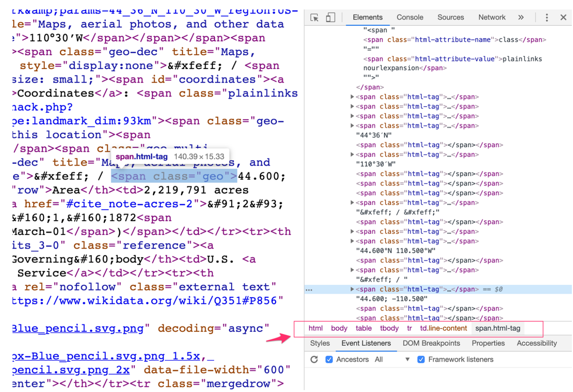Open the Properties pane
573x392 pixels.
pos(488,343)
